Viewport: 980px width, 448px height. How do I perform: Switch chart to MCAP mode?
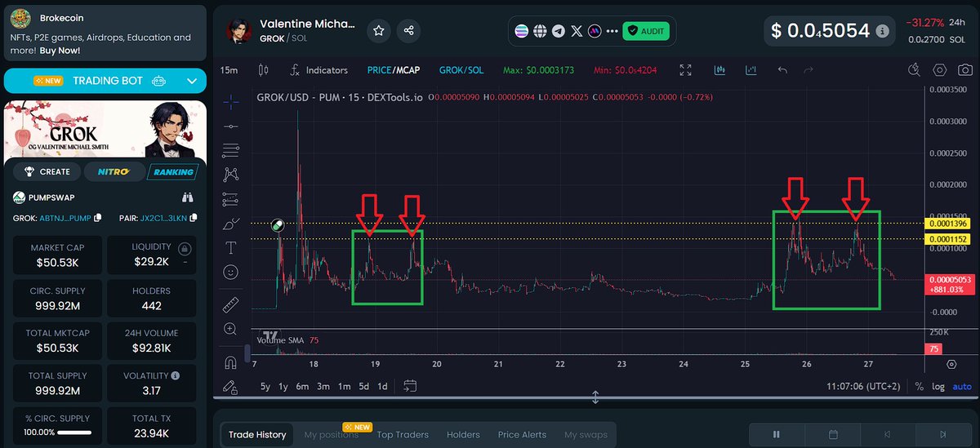click(407, 70)
